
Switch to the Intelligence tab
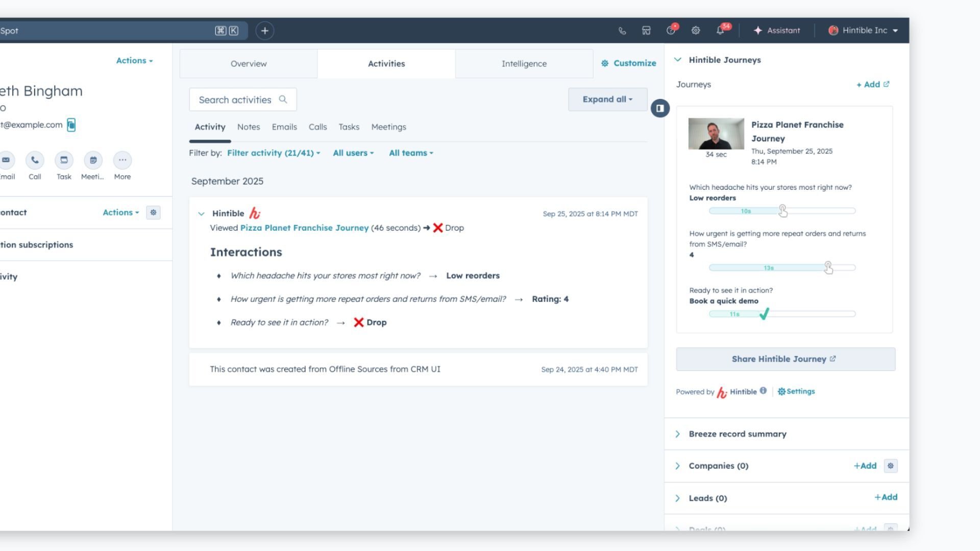(x=524, y=63)
